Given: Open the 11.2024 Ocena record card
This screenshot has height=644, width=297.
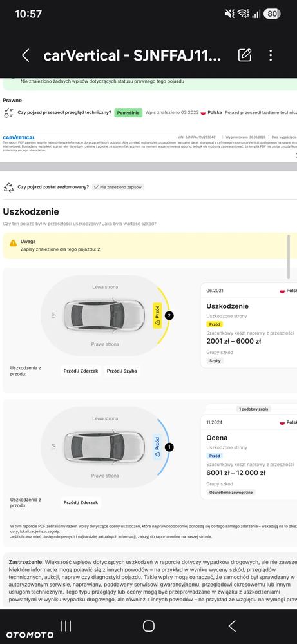Looking at the screenshot, I should (x=249, y=456).
